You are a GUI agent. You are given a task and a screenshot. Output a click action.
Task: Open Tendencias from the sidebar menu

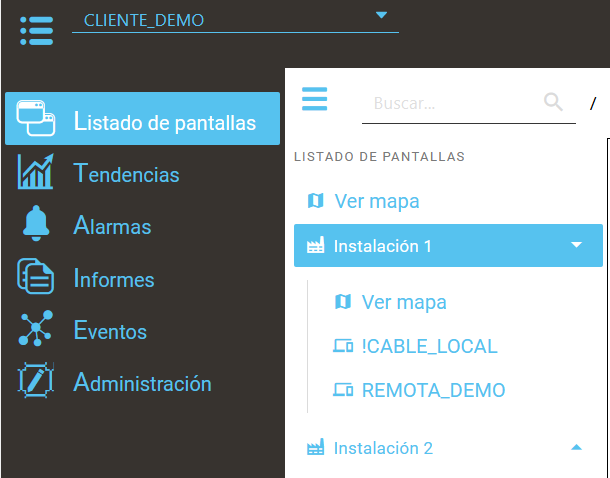tap(126, 174)
